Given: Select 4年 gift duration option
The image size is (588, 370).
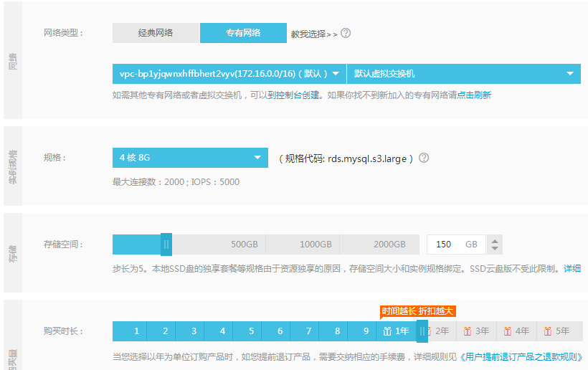Looking at the screenshot, I should (516, 331).
